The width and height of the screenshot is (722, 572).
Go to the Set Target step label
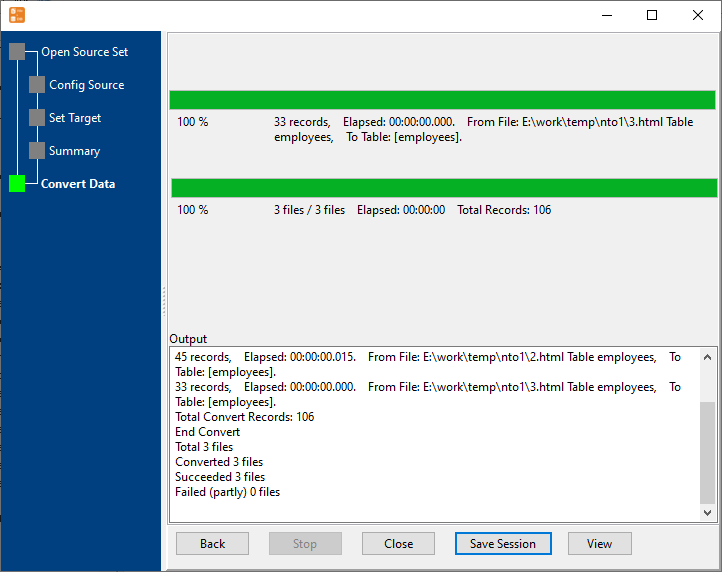click(75, 118)
